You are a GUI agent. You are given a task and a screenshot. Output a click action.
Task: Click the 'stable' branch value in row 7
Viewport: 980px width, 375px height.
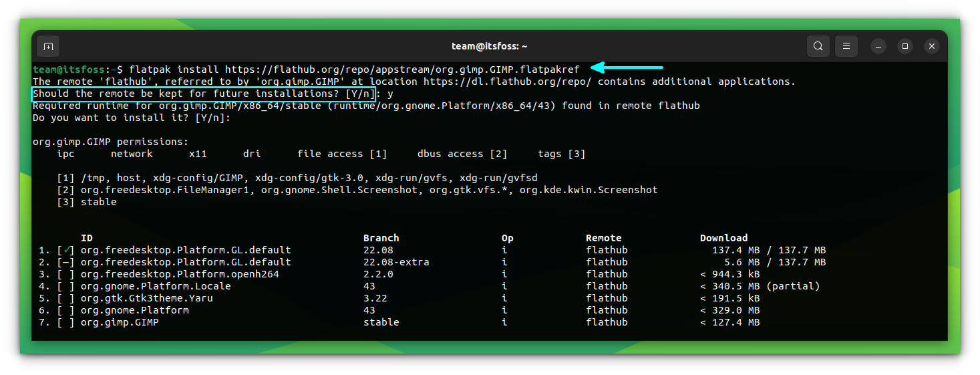click(381, 322)
